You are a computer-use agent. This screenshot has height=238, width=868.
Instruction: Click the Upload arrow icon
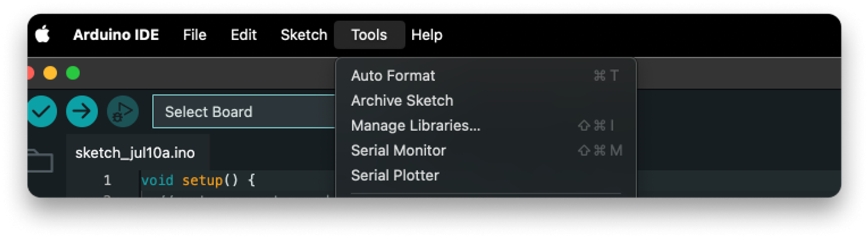82,111
